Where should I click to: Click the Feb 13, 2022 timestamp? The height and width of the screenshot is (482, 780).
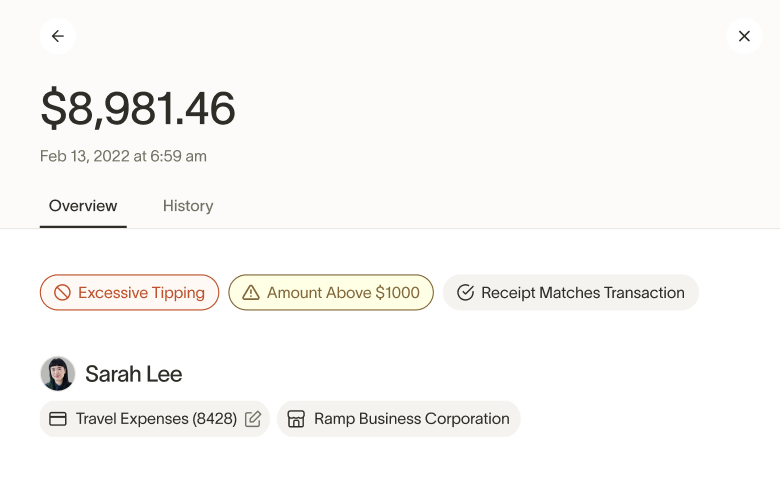tap(123, 156)
